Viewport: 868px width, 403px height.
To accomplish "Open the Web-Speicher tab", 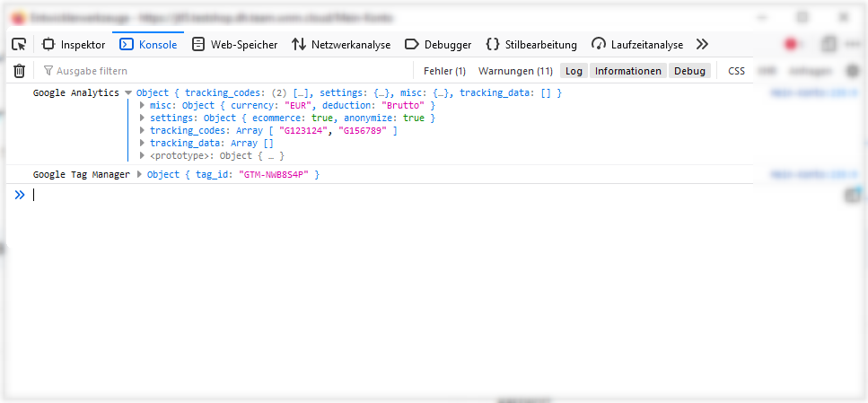I will pyautogui.click(x=234, y=44).
